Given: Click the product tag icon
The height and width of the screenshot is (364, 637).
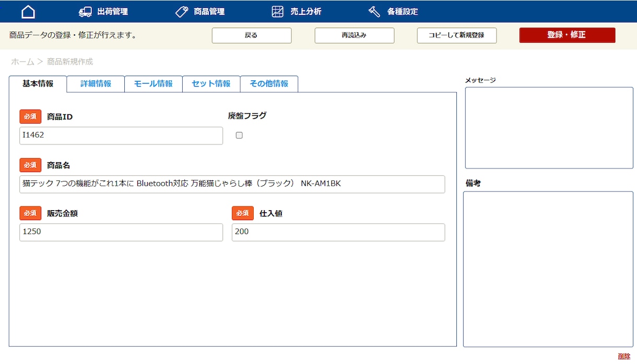Looking at the screenshot, I should click(x=182, y=11).
